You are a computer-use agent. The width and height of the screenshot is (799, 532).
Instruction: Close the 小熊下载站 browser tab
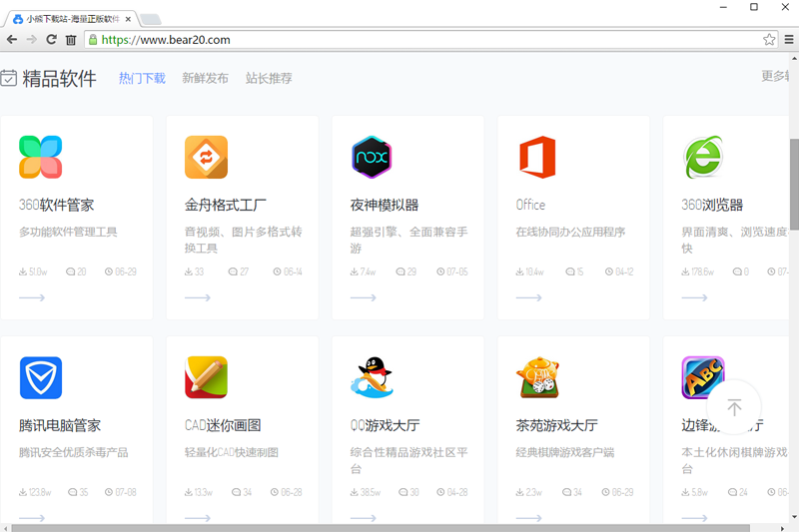(x=128, y=19)
